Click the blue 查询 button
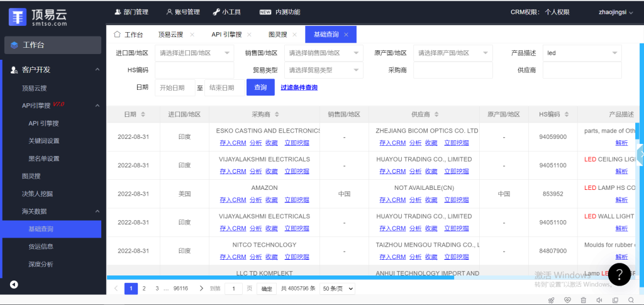The height and width of the screenshot is (305, 644). (260, 87)
